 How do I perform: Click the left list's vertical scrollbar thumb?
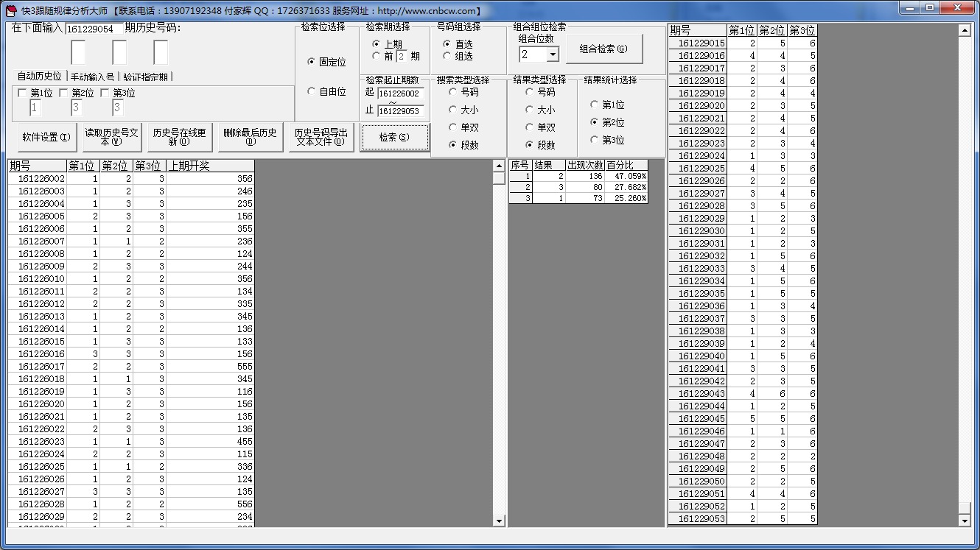tap(499, 177)
